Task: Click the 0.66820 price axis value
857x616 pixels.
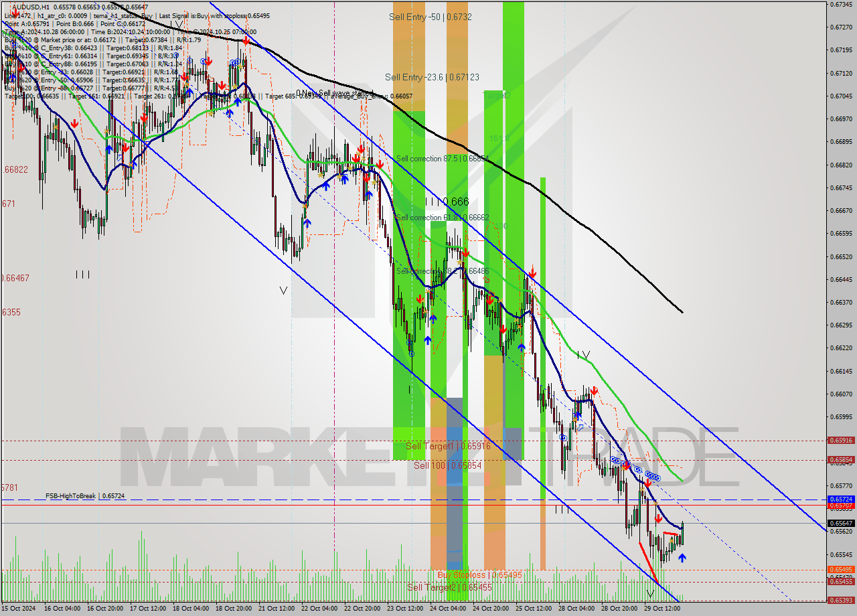Action: 841,165
